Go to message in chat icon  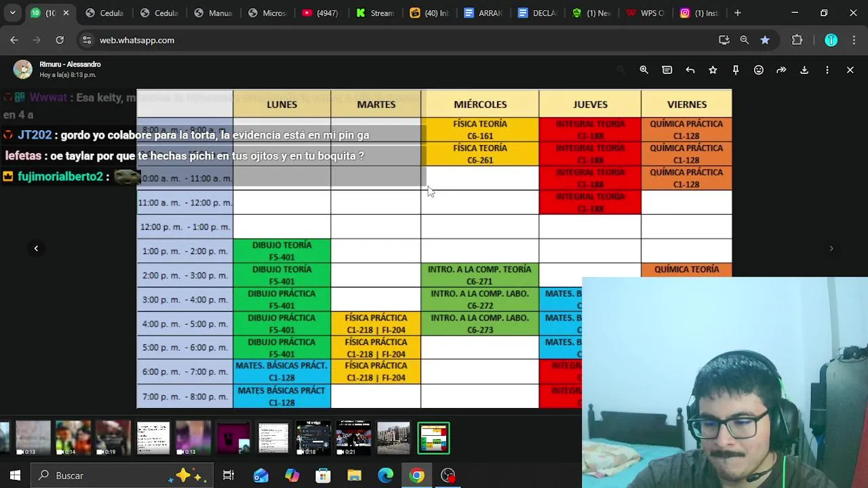[667, 70]
